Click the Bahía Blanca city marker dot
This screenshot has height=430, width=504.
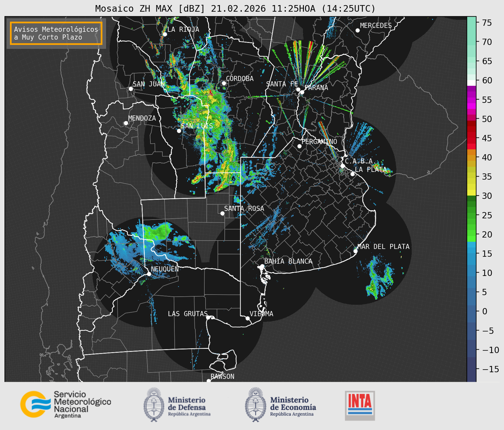point(262,266)
